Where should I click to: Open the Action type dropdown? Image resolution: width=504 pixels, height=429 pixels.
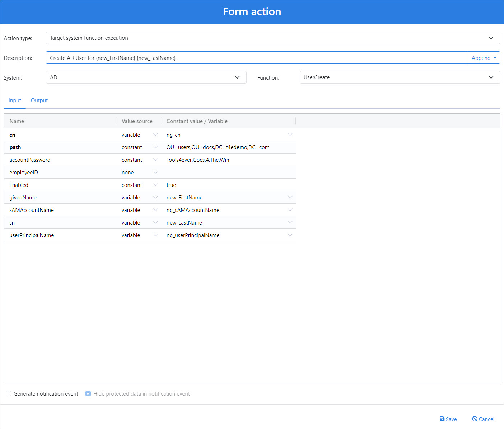[491, 38]
